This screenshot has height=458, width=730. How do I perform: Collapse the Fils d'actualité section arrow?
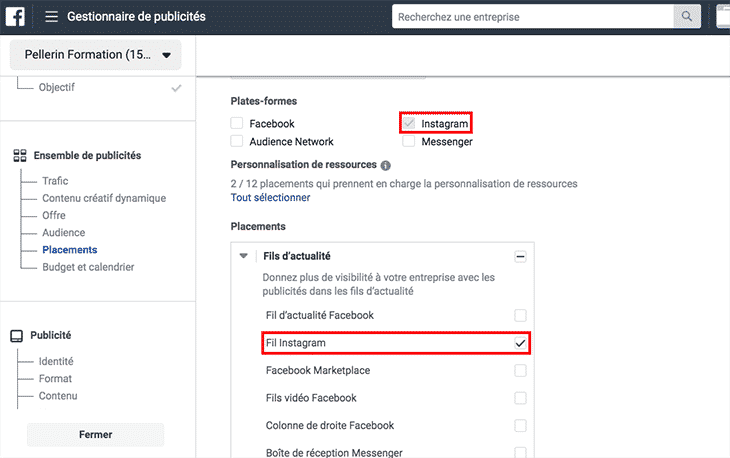coord(244,257)
